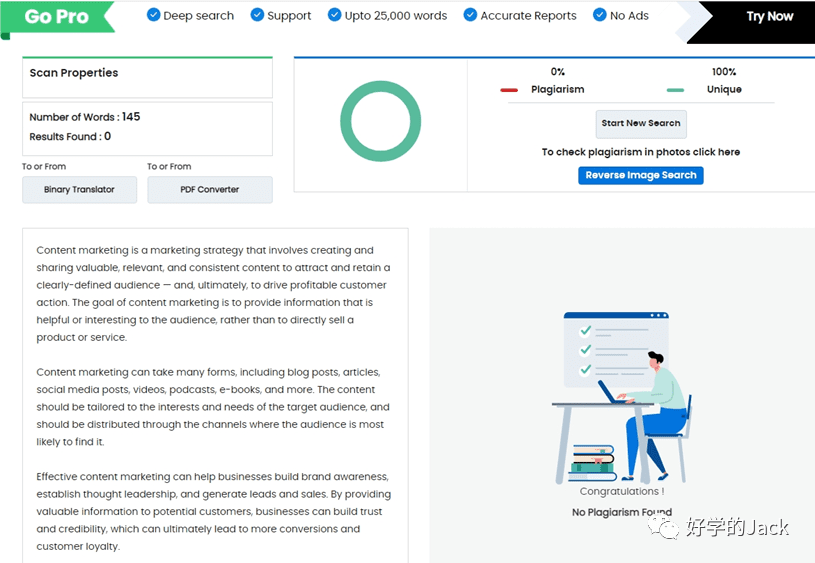
Task: Click the 0% plagiarism value
Action: click(x=558, y=72)
